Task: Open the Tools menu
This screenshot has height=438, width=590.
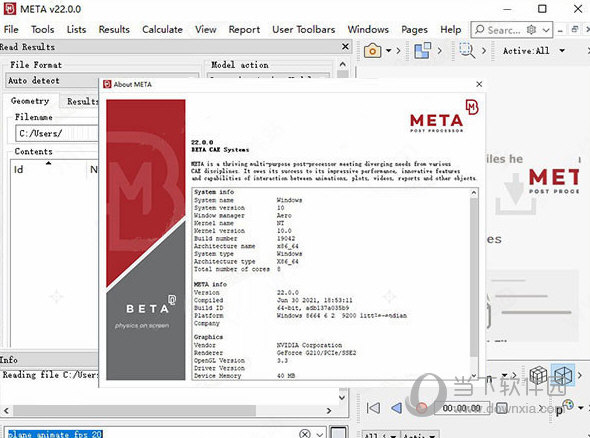Action: coord(43,29)
